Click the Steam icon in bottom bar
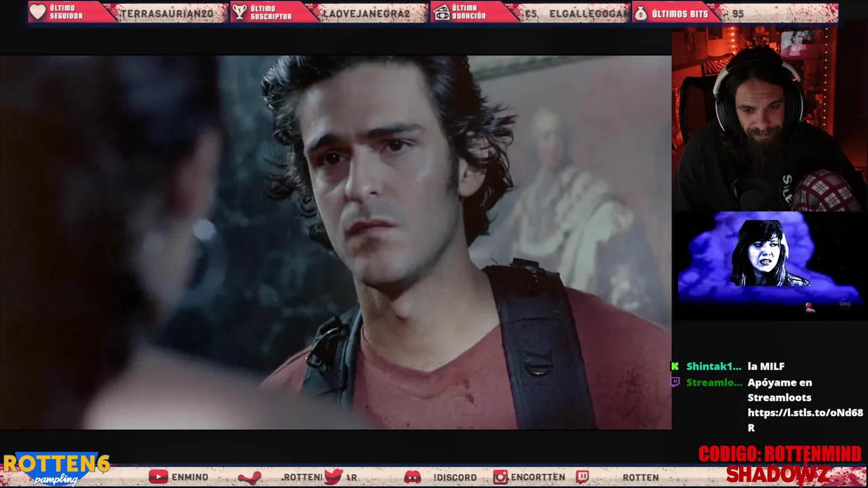Viewport: 868px width, 488px height. pyautogui.click(x=249, y=477)
